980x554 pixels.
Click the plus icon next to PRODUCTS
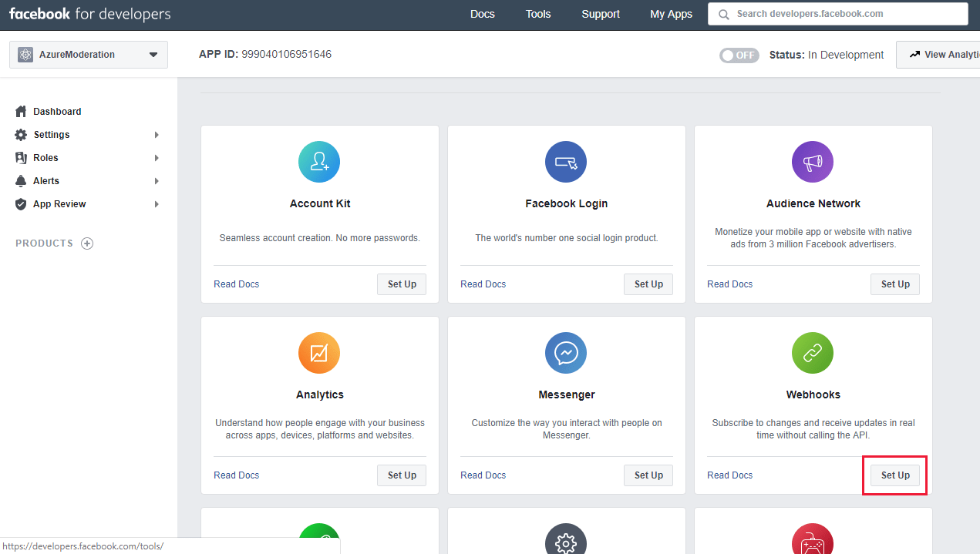(87, 243)
